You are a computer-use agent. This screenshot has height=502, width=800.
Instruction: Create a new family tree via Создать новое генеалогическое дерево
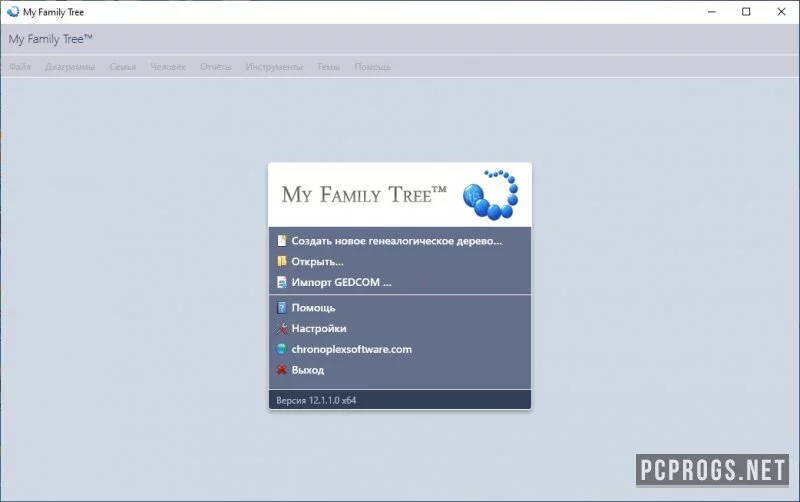(x=396, y=241)
